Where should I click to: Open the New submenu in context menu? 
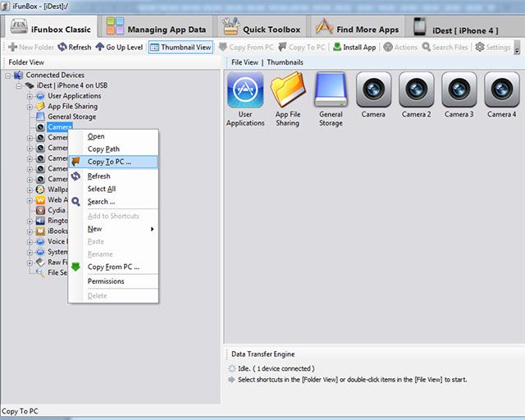click(x=95, y=229)
